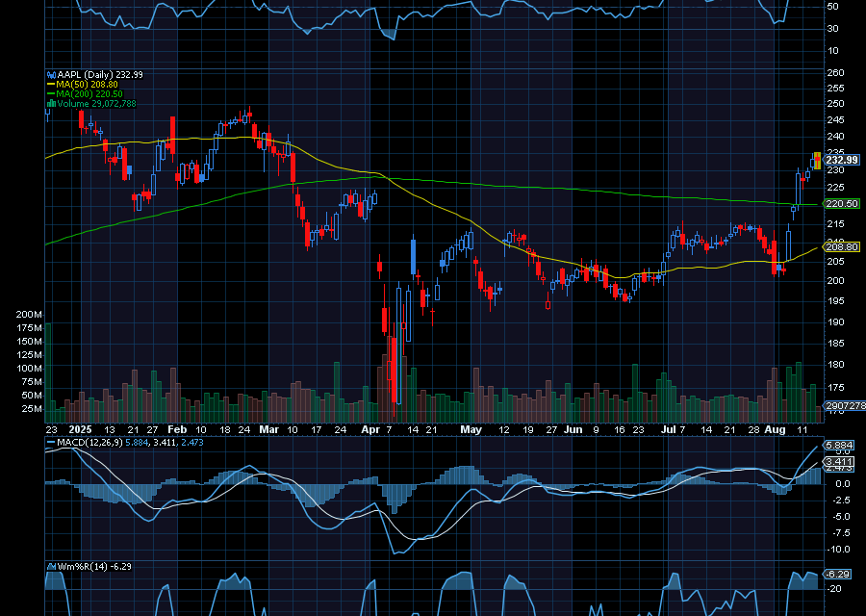
Task: Click the 2025 label on date axis
Action: click(x=80, y=429)
